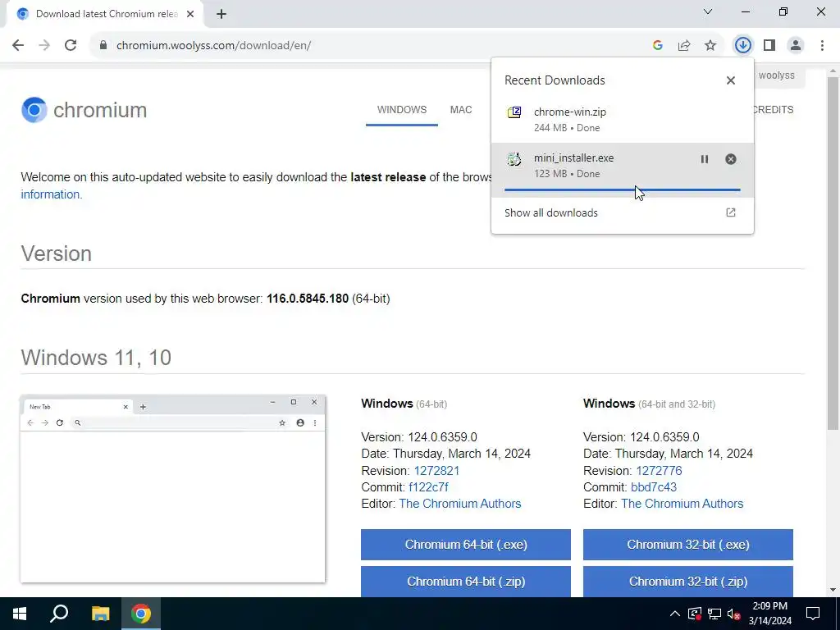The image size is (840, 630).
Task: Switch to the WINDOWS tab
Action: click(402, 110)
